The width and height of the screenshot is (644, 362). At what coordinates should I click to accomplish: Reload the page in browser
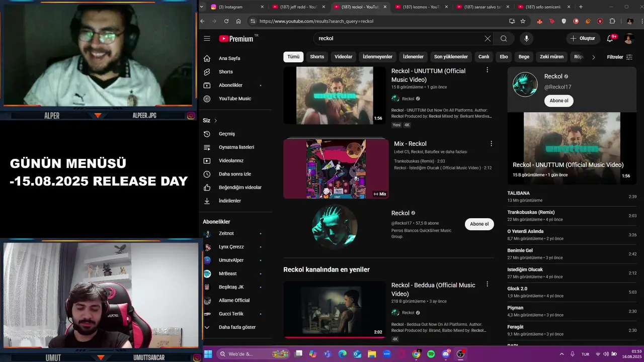pyautogui.click(x=226, y=21)
